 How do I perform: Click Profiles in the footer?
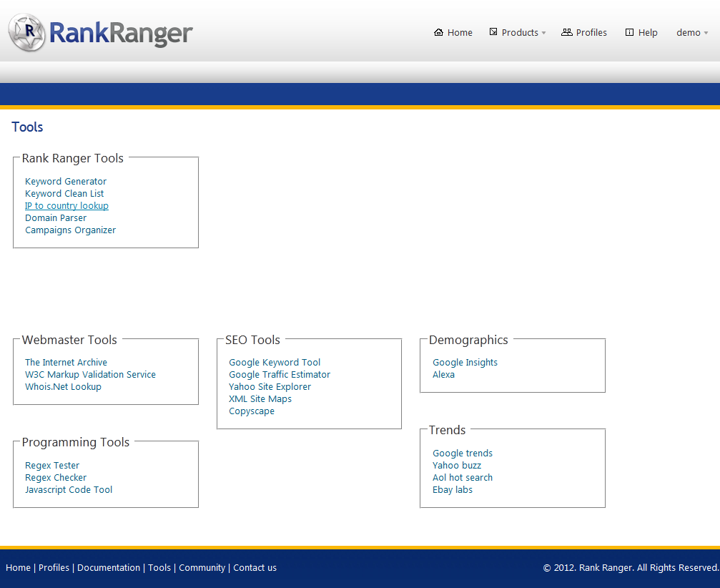(54, 568)
